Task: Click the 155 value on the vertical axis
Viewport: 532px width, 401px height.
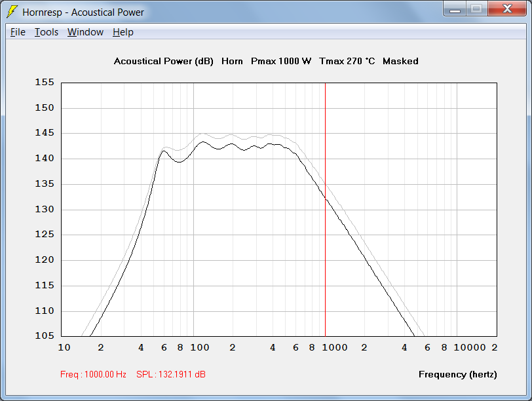Action: point(45,83)
